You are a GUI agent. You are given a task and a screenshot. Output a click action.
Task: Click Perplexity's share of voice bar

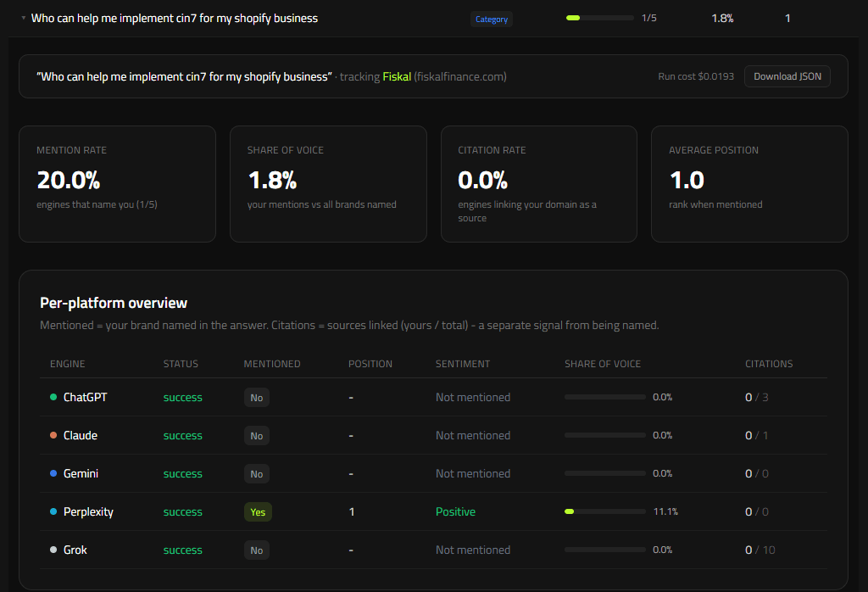pyautogui.click(x=605, y=511)
